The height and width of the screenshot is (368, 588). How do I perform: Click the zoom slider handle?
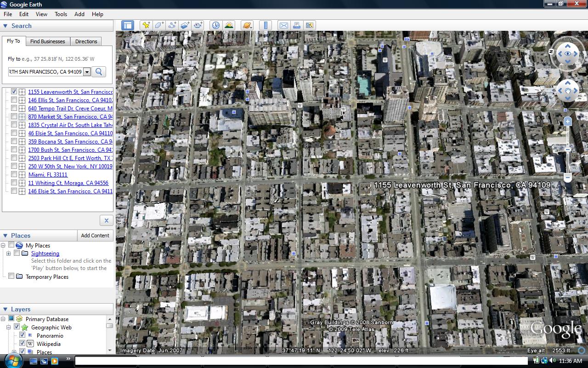pyautogui.click(x=568, y=149)
